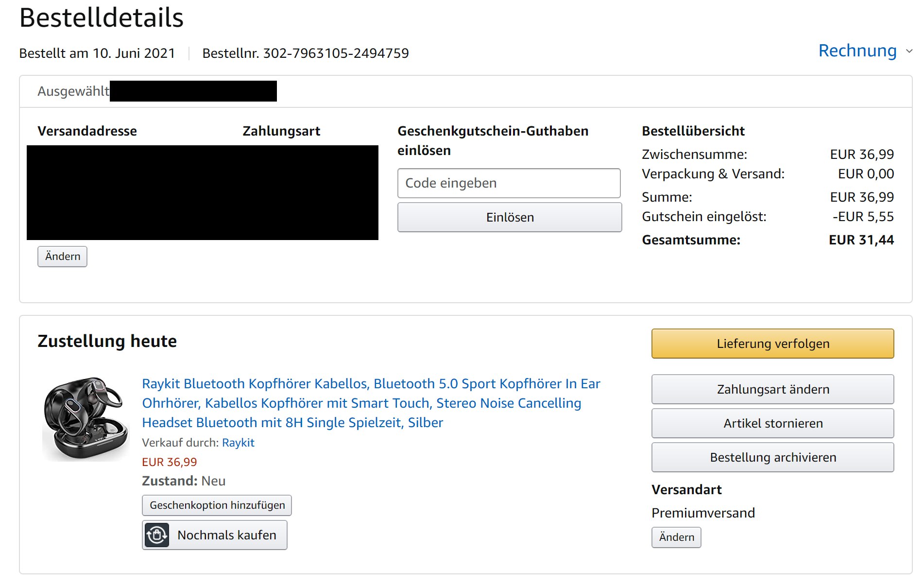Open the Raykit seller link
Viewport: 924px width, 587px height.
[238, 443]
